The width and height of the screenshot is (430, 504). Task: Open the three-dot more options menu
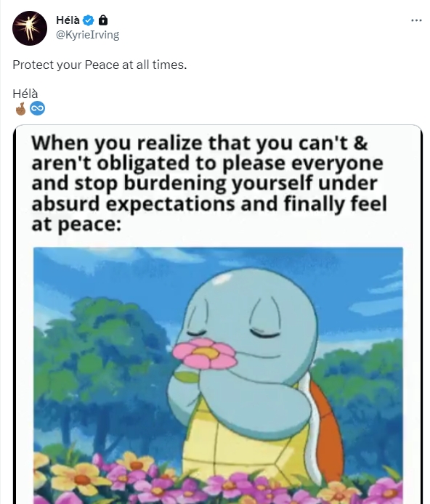point(416,20)
